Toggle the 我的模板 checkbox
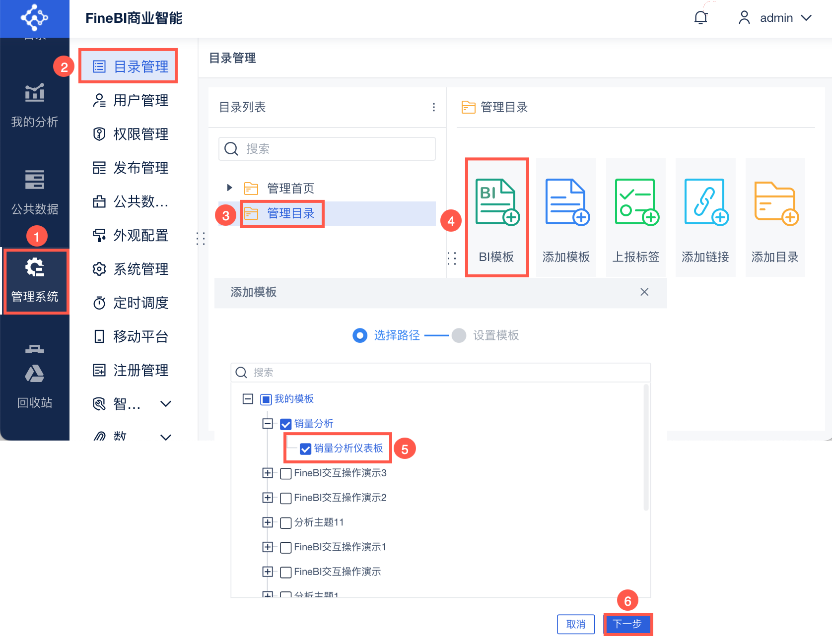 (266, 399)
